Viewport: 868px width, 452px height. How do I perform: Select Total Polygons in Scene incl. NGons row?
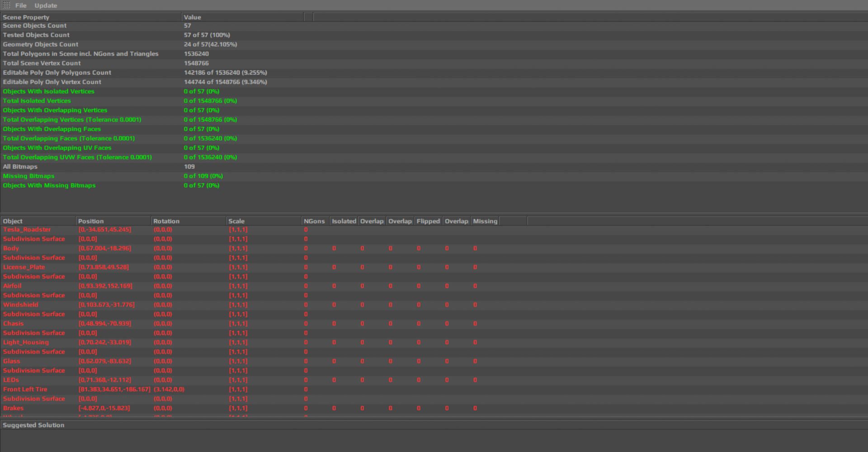click(x=434, y=54)
